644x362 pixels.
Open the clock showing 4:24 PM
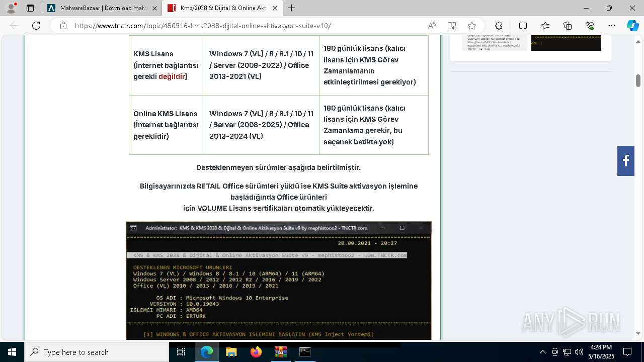click(x=601, y=352)
